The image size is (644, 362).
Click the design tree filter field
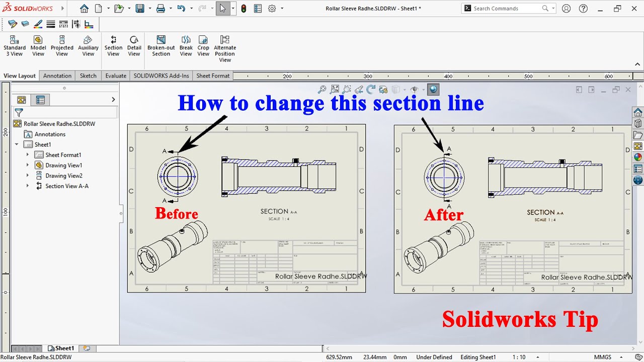pos(65,113)
